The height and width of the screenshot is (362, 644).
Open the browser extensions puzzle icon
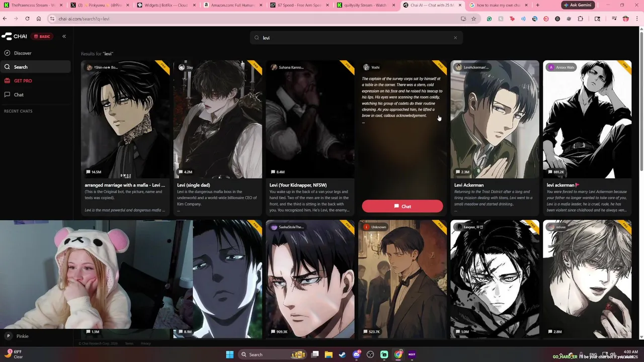click(x=580, y=19)
